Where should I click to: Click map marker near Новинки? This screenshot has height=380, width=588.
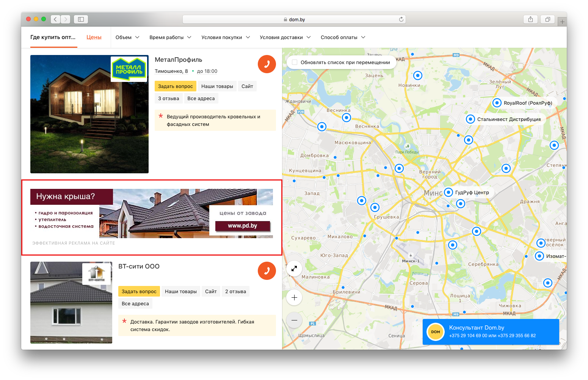(417, 75)
